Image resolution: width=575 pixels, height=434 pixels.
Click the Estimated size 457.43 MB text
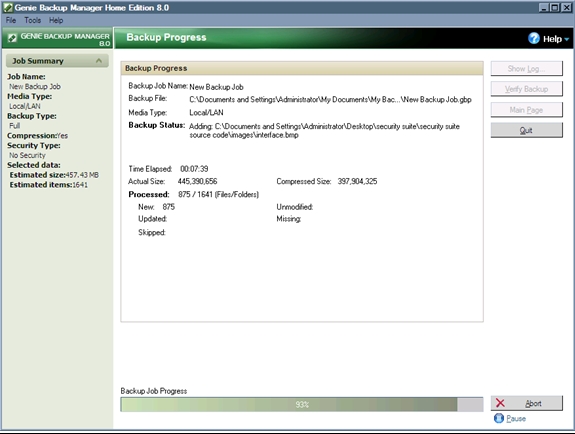pos(54,175)
